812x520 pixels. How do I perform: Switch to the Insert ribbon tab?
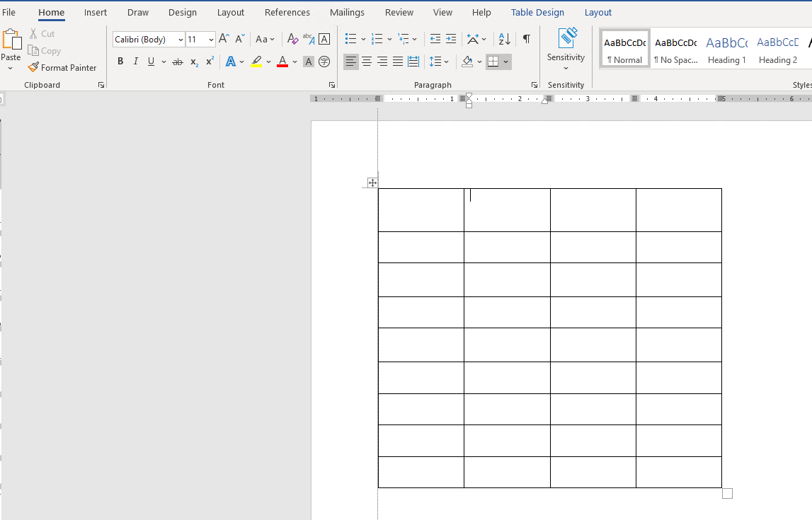point(95,12)
